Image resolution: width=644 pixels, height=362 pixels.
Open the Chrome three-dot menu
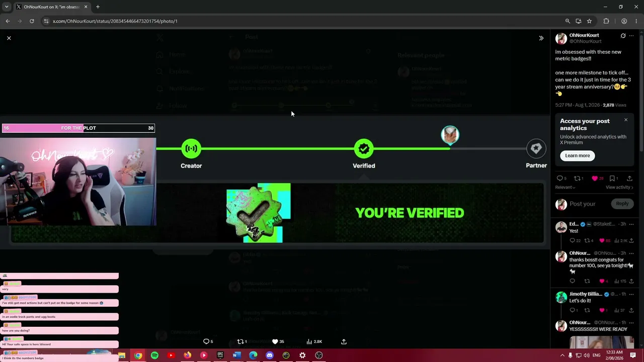(636, 21)
